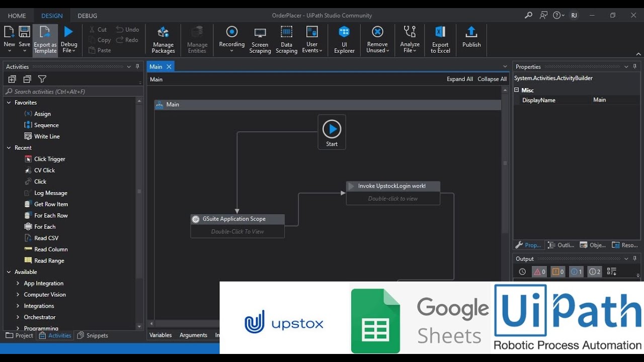
Task: Expand Orchestrator category
Action: 18,317
